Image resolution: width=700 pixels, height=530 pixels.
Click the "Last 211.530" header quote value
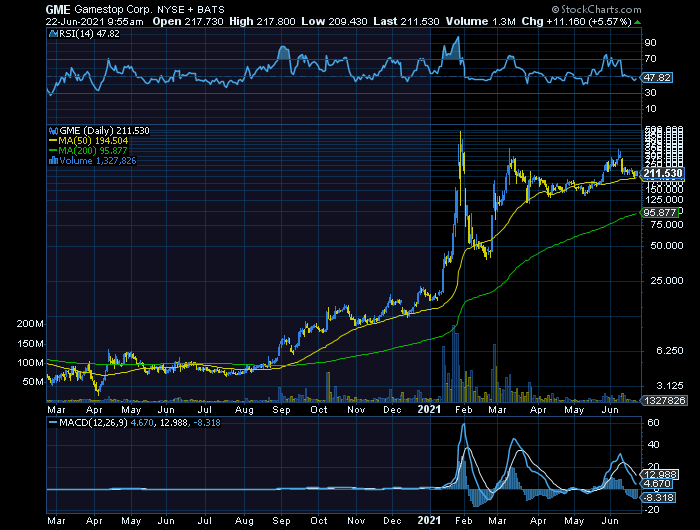pyautogui.click(x=407, y=21)
